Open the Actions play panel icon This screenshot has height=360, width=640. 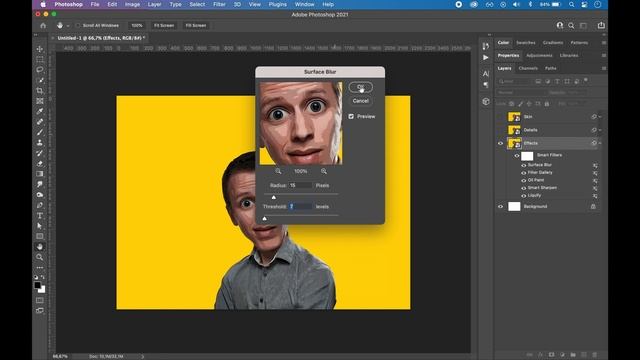485,58
